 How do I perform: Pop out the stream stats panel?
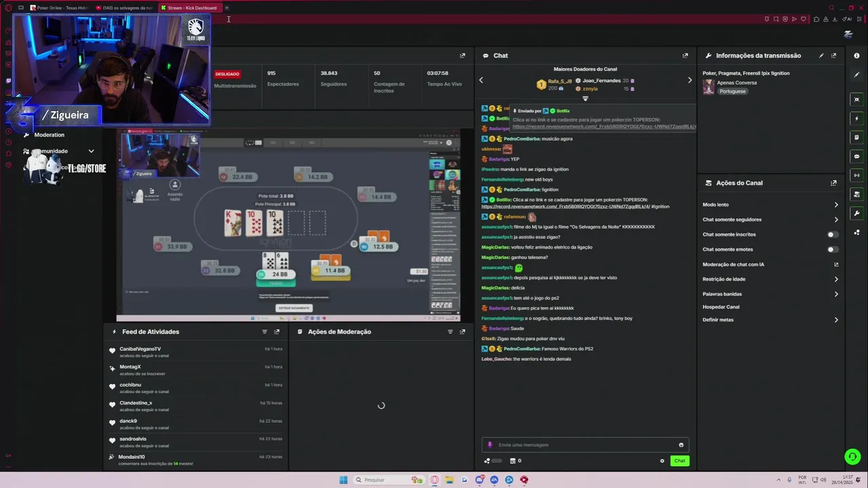click(x=462, y=56)
